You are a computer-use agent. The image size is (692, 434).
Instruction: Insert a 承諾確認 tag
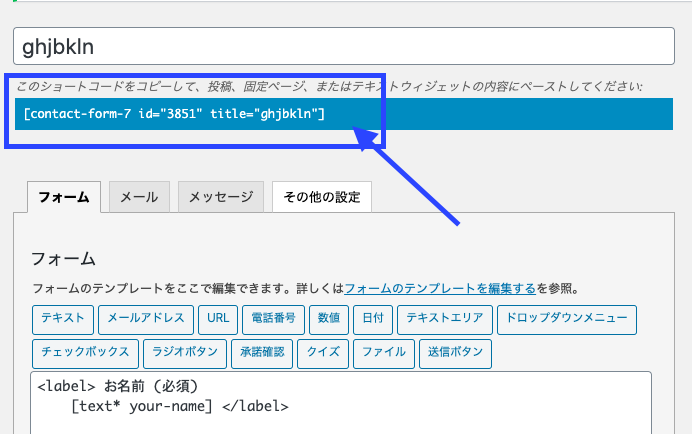(x=262, y=354)
